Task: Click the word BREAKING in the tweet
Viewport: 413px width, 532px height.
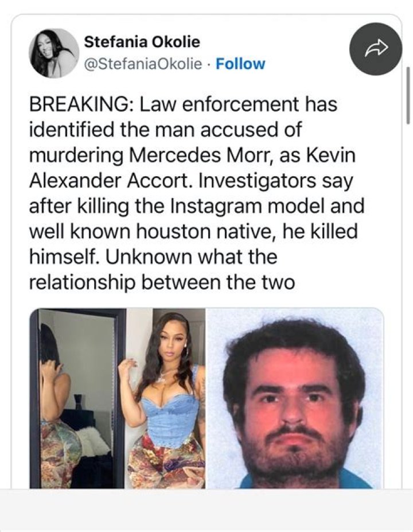Action: pyautogui.click(x=77, y=104)
